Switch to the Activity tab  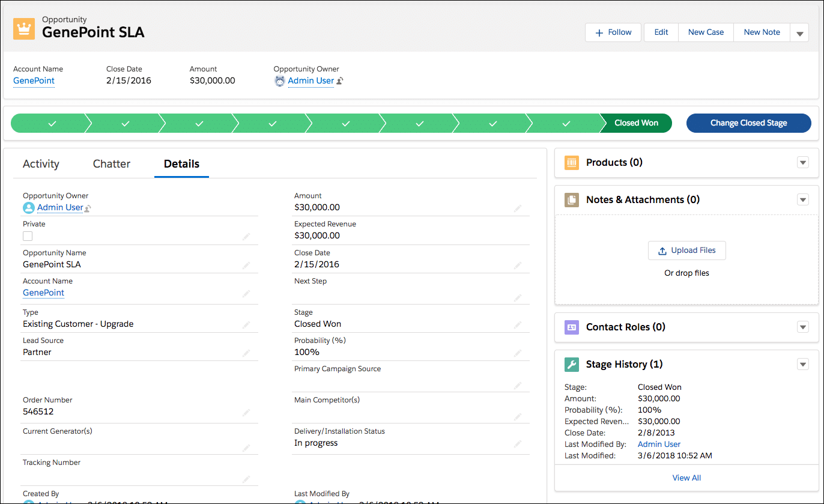(41, 164)
